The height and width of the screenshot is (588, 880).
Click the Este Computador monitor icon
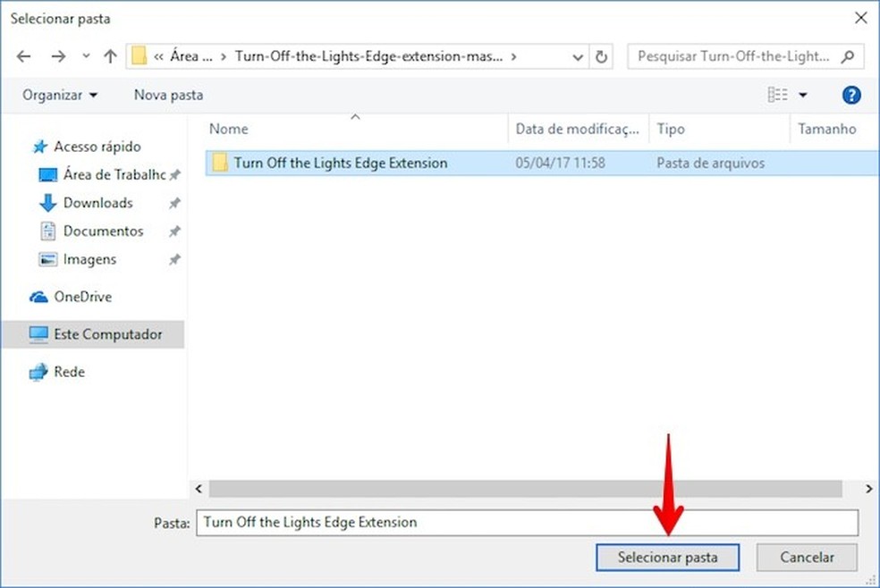point(38,334)
